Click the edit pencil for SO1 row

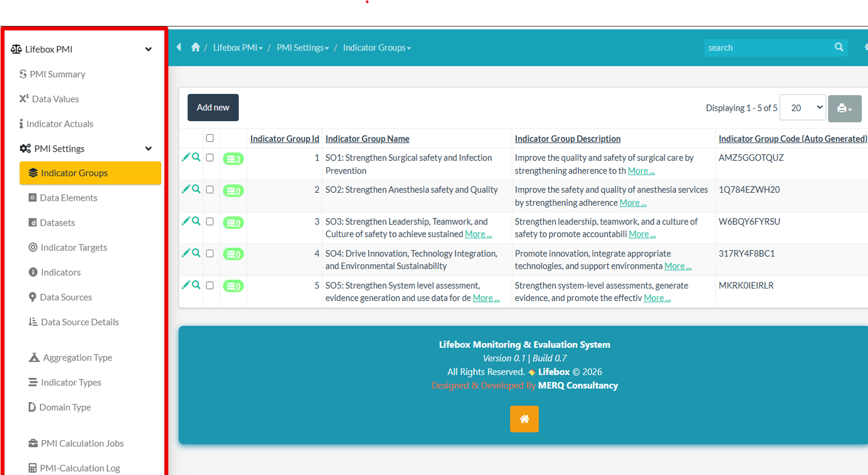coord(185,157)
